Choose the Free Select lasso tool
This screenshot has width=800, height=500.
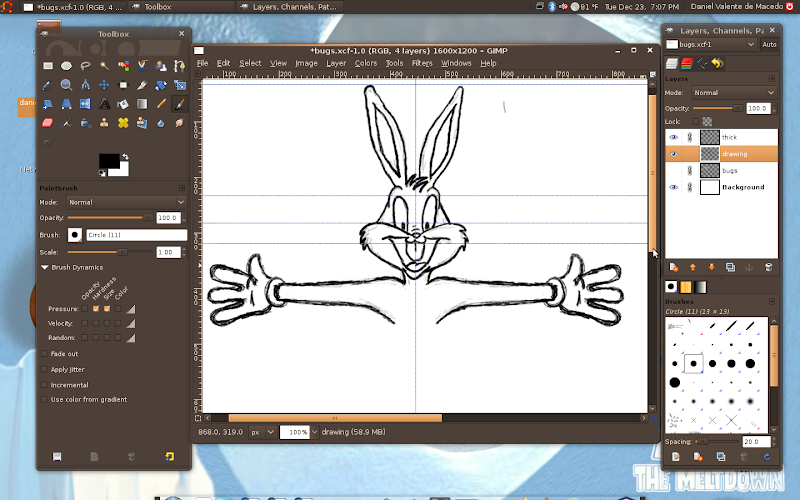(85, 66)
